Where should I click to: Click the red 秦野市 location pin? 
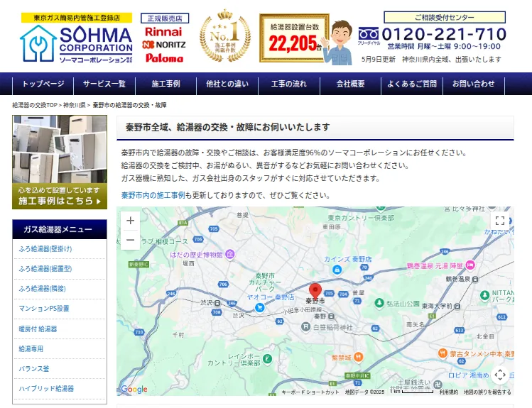click(x=315, y=291)
